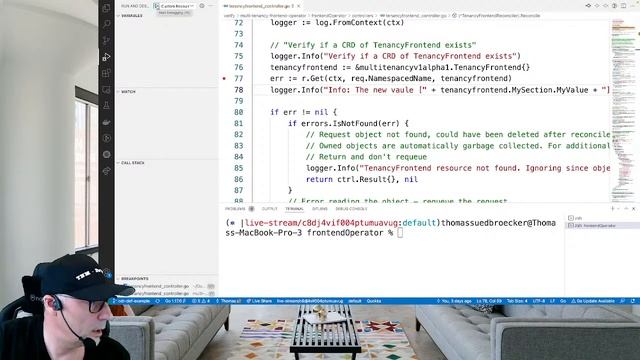Toggle first breakpoint checkbox in Breakpoints list
640x360 pixels.
pyautogui.click(x=125, y=286)
